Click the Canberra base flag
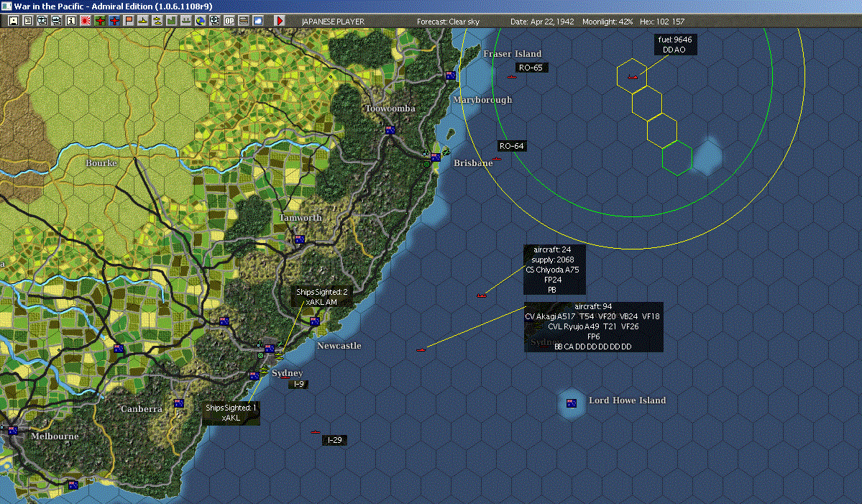Screen dimensions: 862x504 click(179, 403)
